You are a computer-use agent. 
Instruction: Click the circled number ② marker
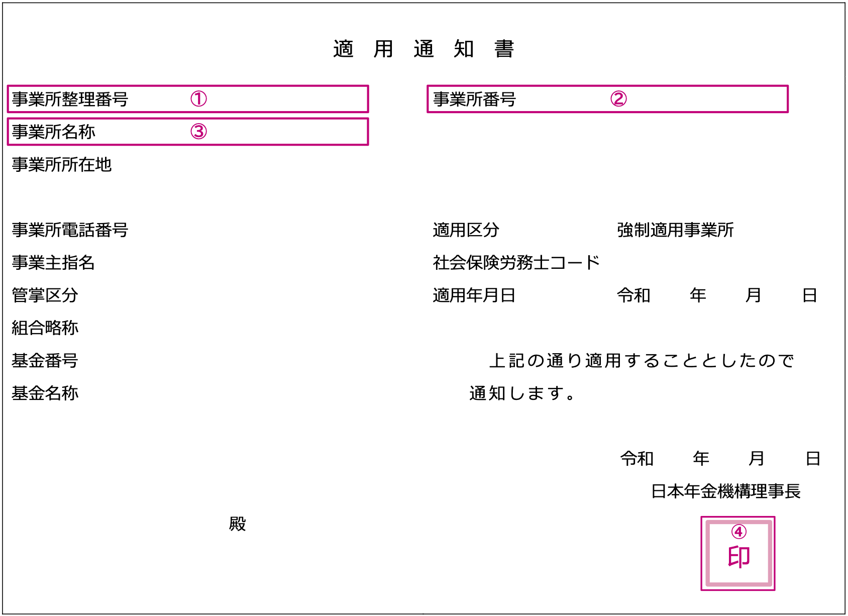618,98
